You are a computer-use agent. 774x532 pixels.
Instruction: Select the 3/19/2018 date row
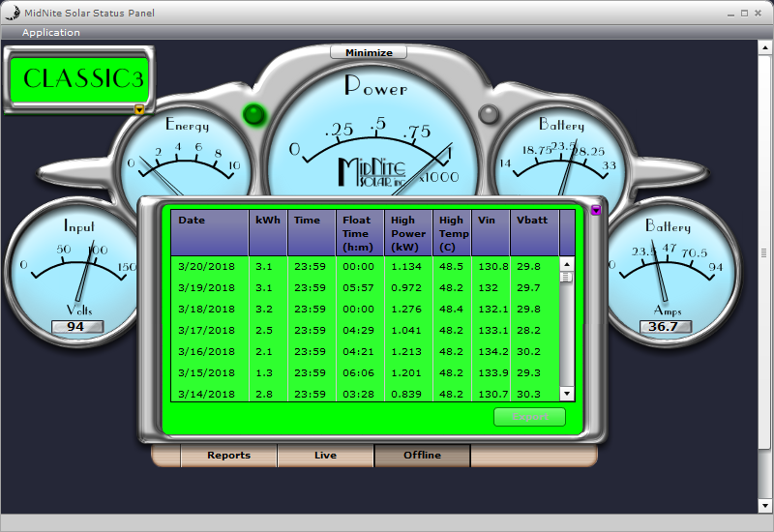click(366, 287)
